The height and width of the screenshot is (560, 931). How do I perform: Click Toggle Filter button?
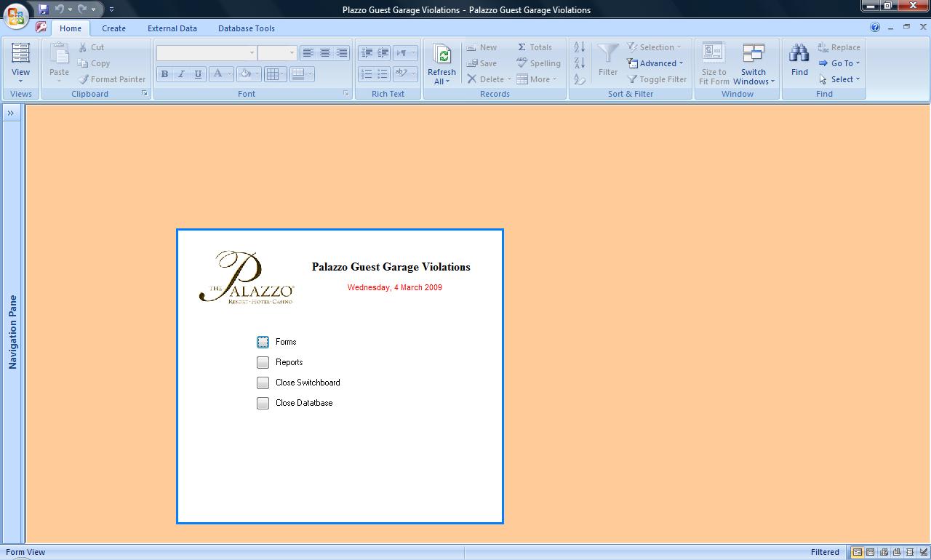[657, 79]
